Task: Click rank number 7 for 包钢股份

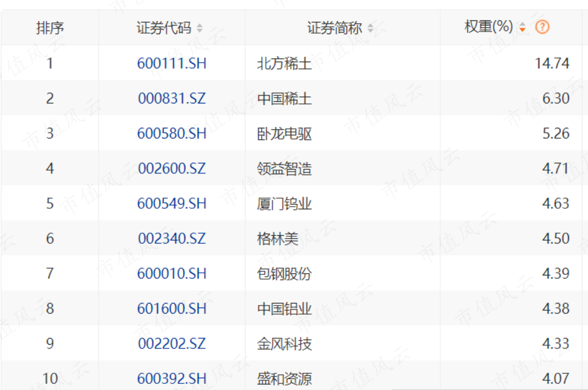Action: [50, 273]
